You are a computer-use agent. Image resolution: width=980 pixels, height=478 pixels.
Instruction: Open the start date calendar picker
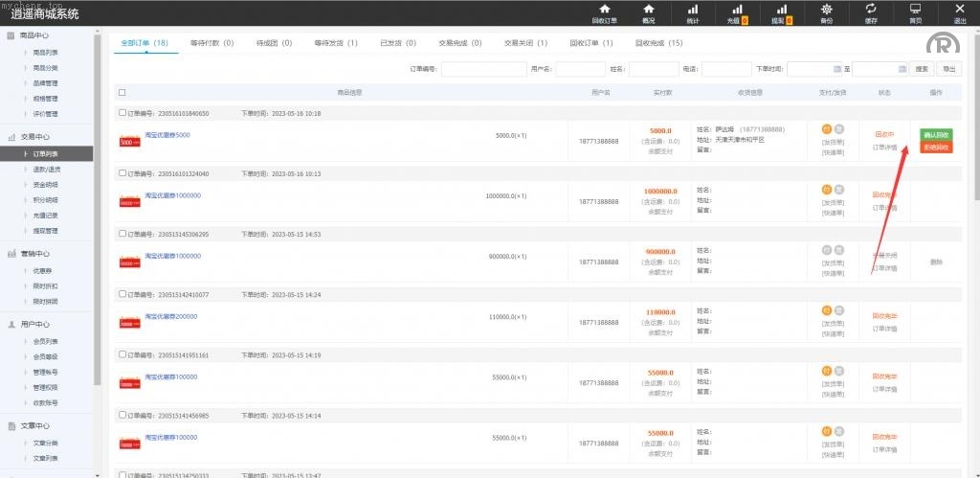pyautogui.click(x=836, y=69)
